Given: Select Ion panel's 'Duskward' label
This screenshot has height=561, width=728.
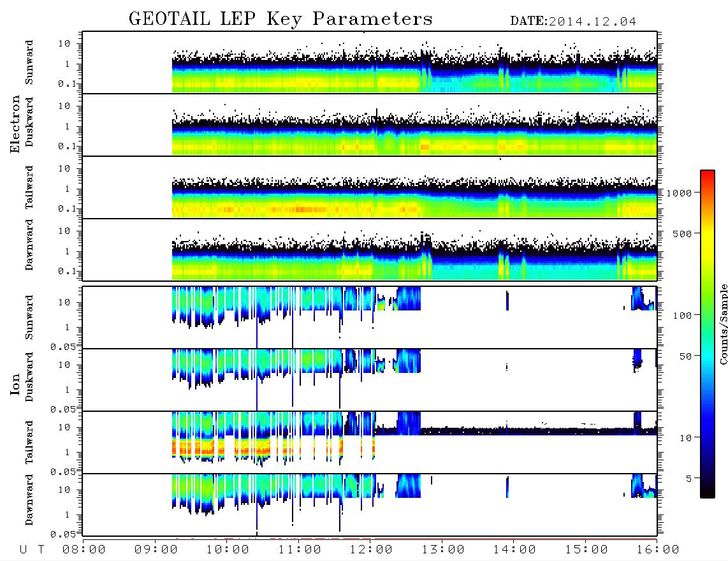Looking at the screenshot, I should pyautogui.click(x=29, y=377).
